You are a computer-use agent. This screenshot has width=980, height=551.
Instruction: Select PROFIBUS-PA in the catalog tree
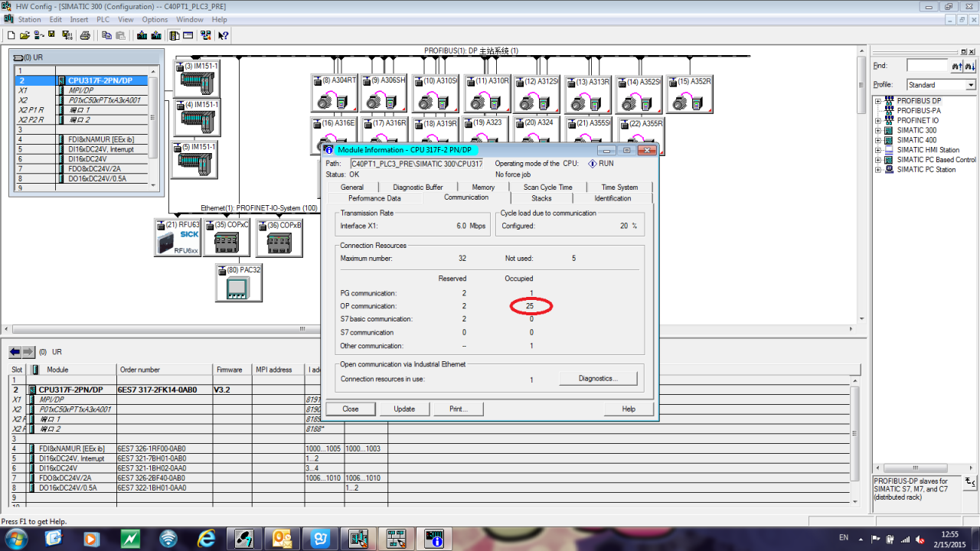[x=919, y=111]
